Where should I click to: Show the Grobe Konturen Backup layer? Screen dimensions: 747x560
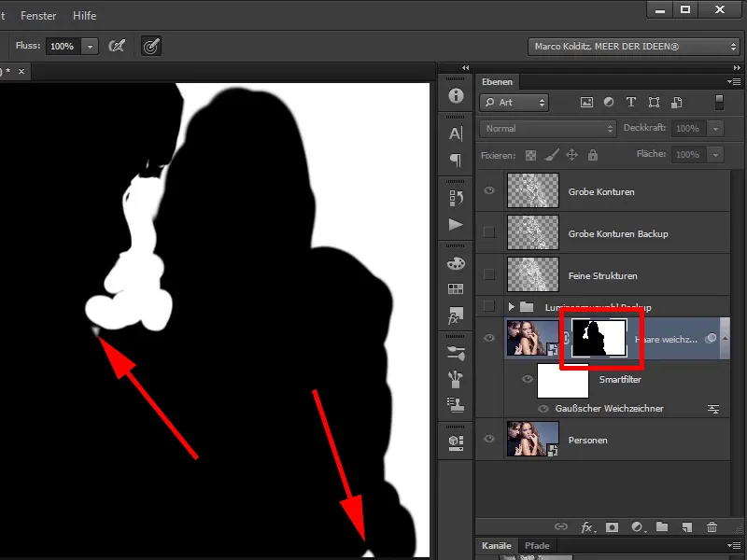pos(489,232)
